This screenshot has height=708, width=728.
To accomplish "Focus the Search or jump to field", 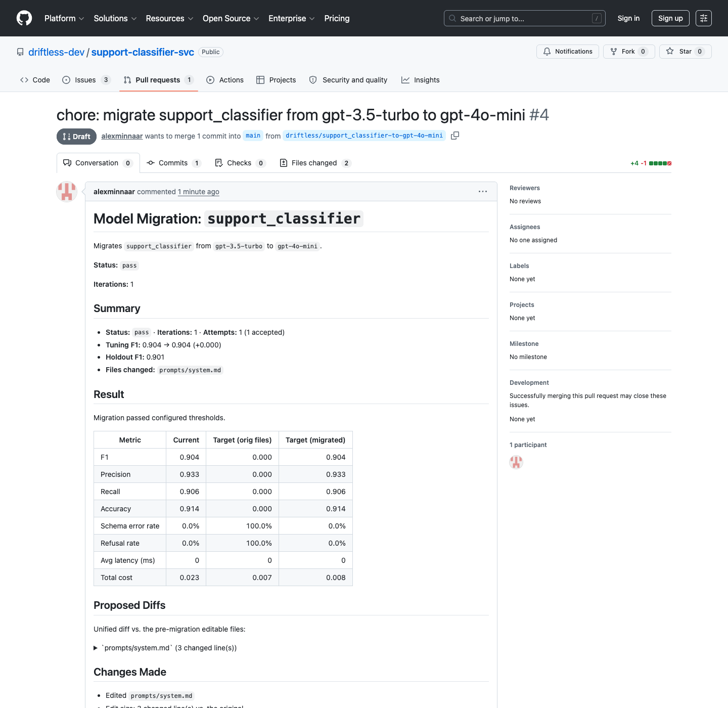I will (x=524, y=18).
